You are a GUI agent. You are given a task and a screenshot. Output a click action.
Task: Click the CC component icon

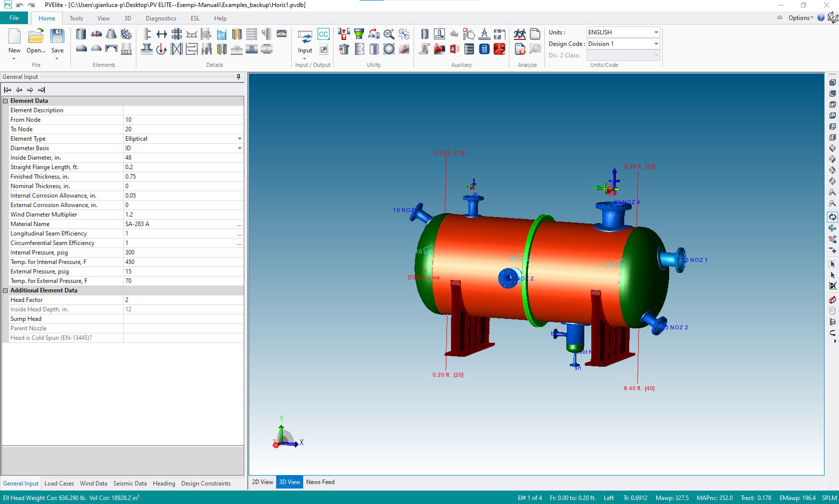point(324,34)
